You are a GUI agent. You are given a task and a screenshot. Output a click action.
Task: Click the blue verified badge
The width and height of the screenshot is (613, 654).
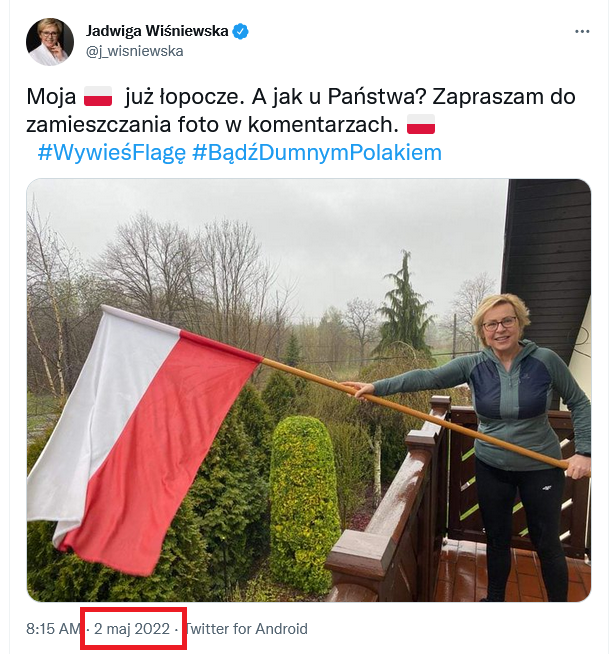(241, 31)
